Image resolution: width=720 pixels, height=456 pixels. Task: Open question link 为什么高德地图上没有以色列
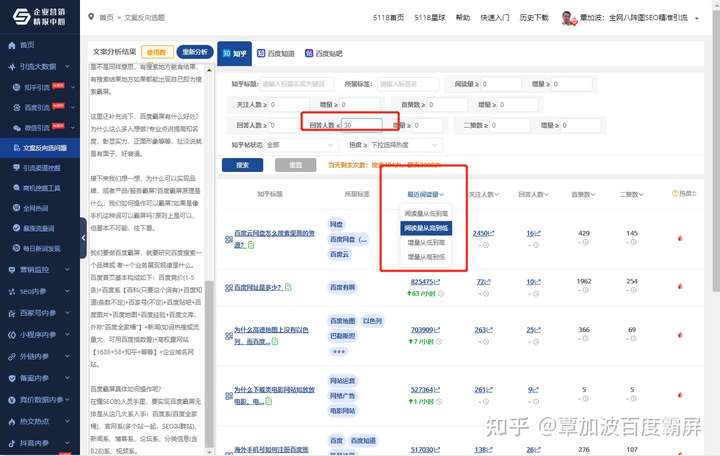tap(271, 335)
